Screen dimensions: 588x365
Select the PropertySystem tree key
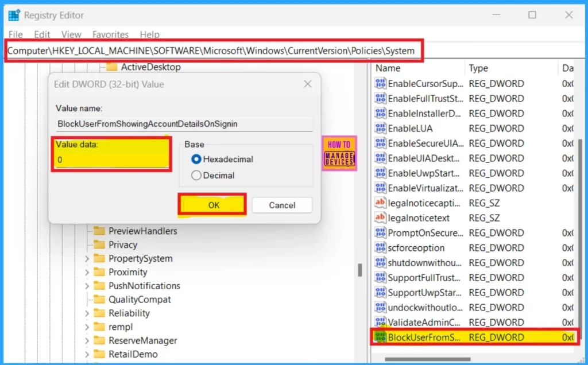point(141,259)
